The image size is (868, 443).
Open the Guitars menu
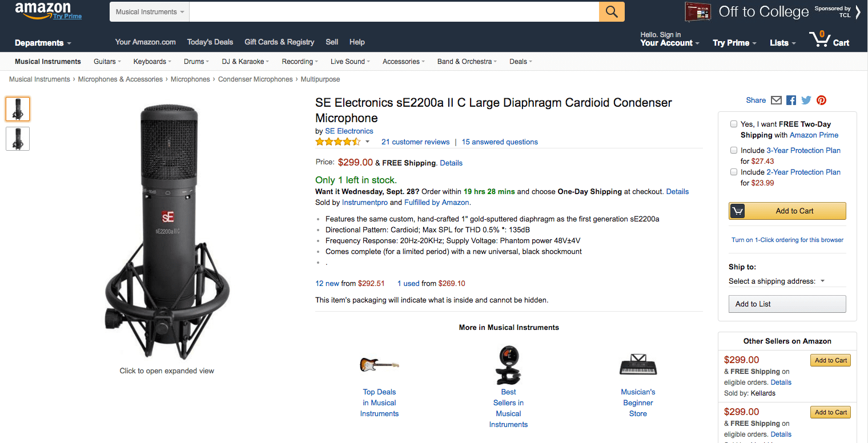coord(107,62)
